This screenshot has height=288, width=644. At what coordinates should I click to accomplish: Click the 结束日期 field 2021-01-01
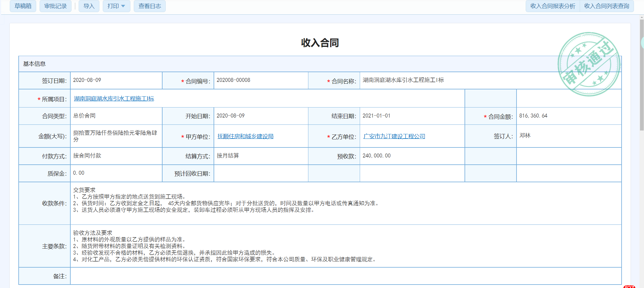point(376,116)
